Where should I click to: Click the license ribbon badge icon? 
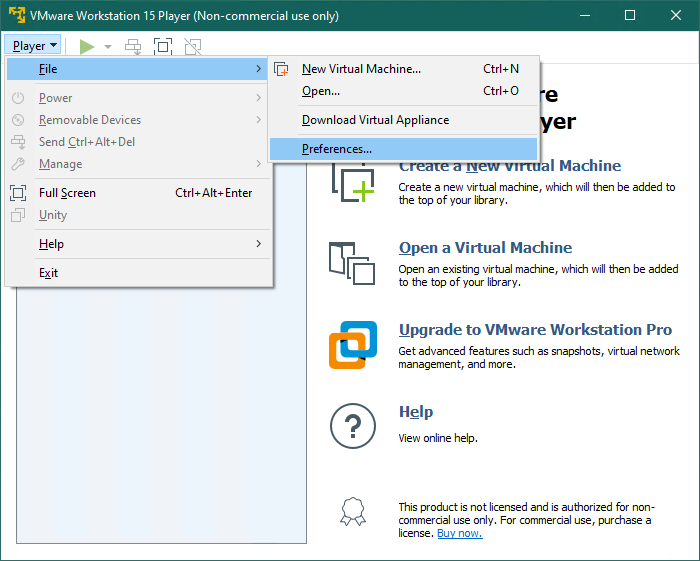click(x=353, y=511)
